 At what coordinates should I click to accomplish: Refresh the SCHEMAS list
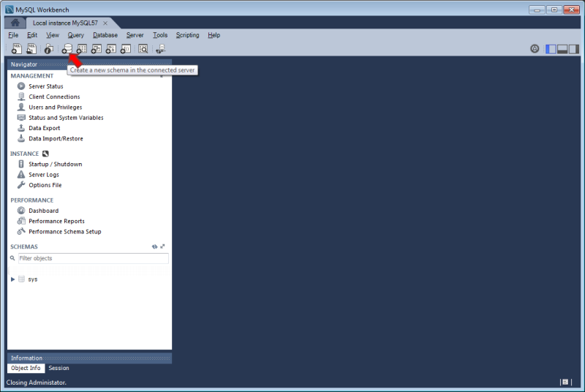154,246
